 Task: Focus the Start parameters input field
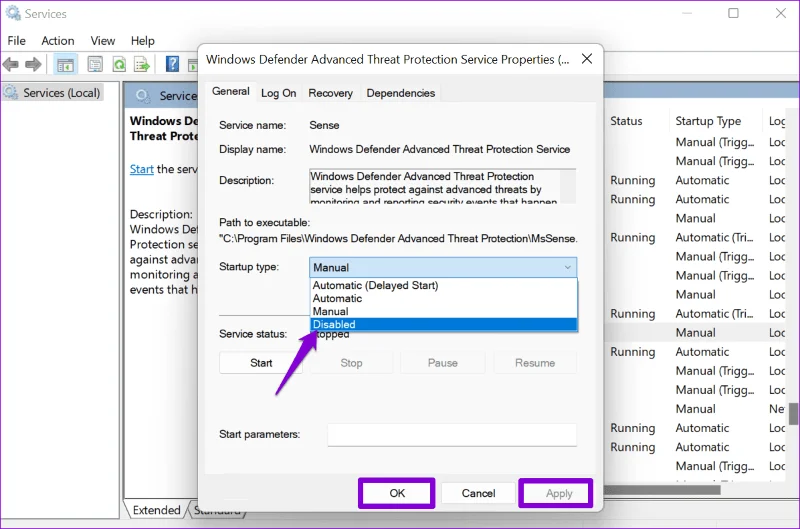(x=452, y=435)
